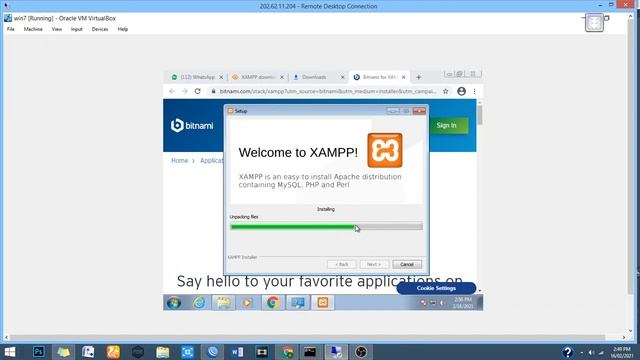Click the Chrome icon in Win7 taskbar
This screenshot has width=640, height=360.
tap(273, 302)
